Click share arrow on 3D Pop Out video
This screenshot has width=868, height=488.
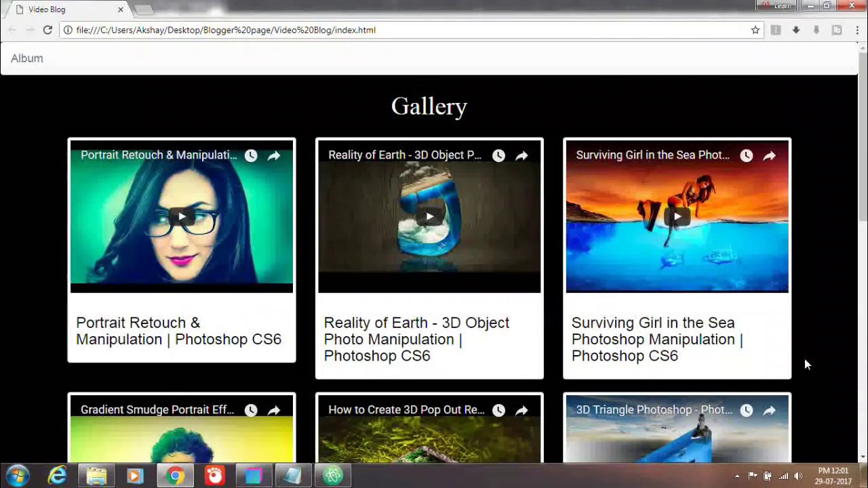(521, 410)
